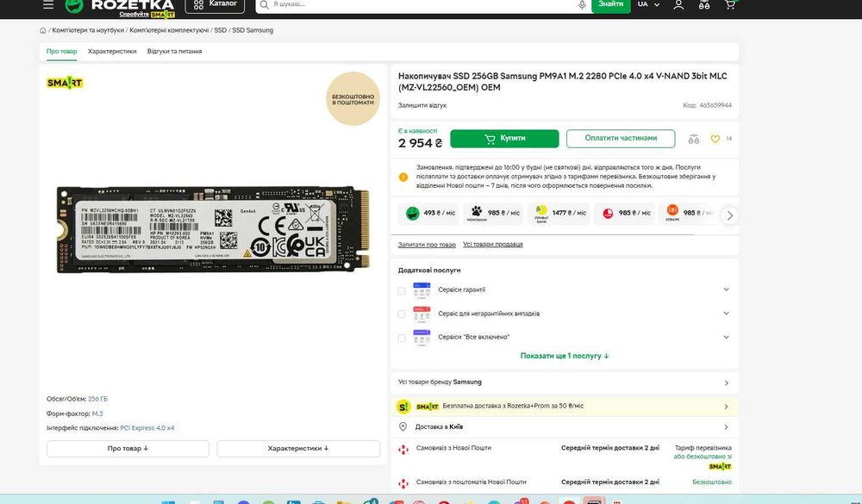Expand the Сервіс для негарантійних випадків chevron
The image size is (862, 504).
[726, 314]
